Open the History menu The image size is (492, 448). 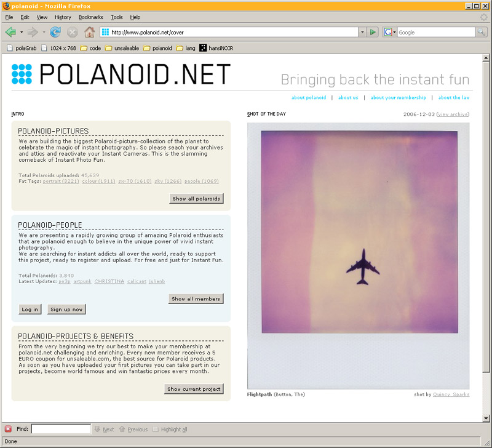tap(63, 17)
